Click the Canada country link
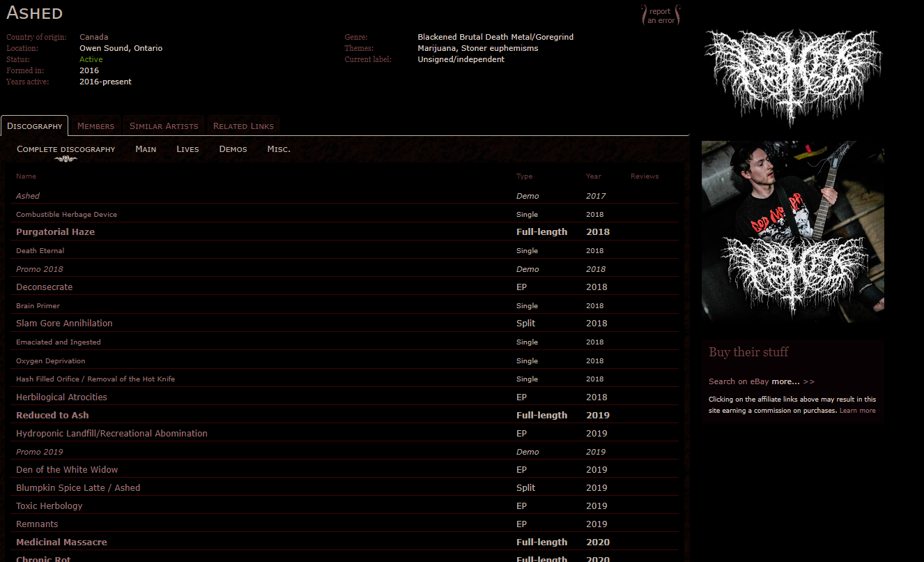The image size is (924, 562). point(93,37)
